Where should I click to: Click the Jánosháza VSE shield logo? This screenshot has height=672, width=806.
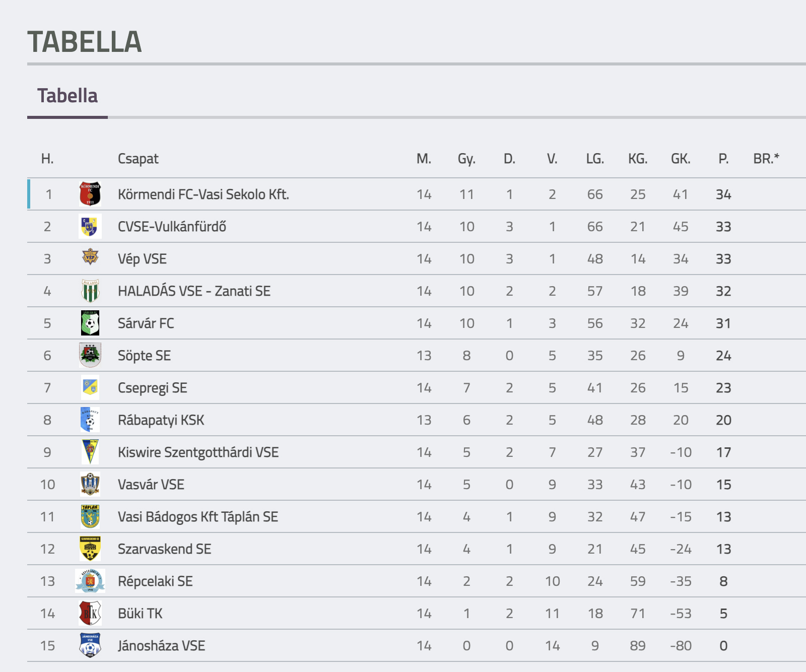pos(90,645)
